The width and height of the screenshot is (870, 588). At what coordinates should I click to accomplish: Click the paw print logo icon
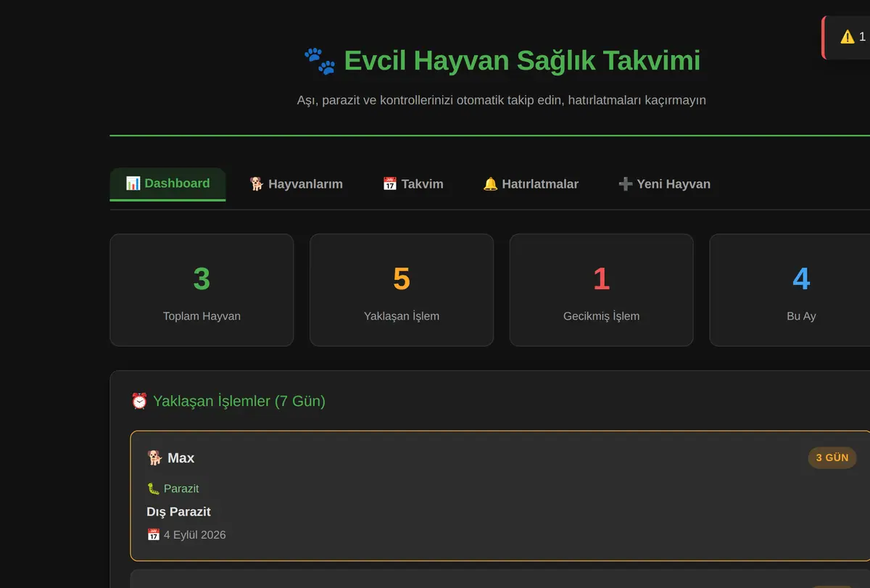320,61
